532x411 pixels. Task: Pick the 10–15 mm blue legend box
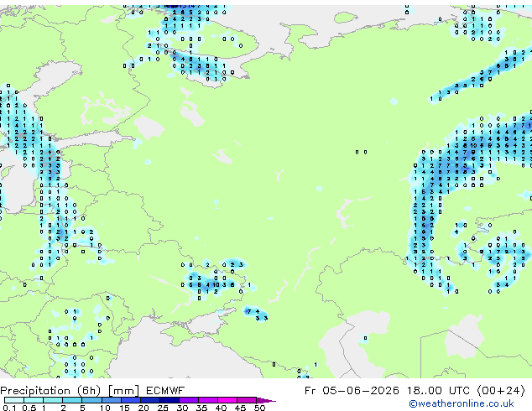point(111,400)
